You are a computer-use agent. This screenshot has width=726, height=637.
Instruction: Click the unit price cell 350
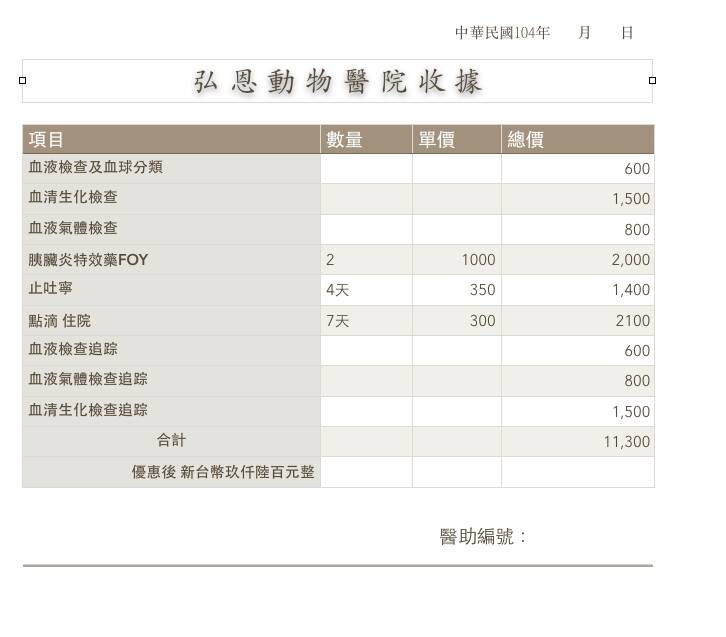click(457, 290)
